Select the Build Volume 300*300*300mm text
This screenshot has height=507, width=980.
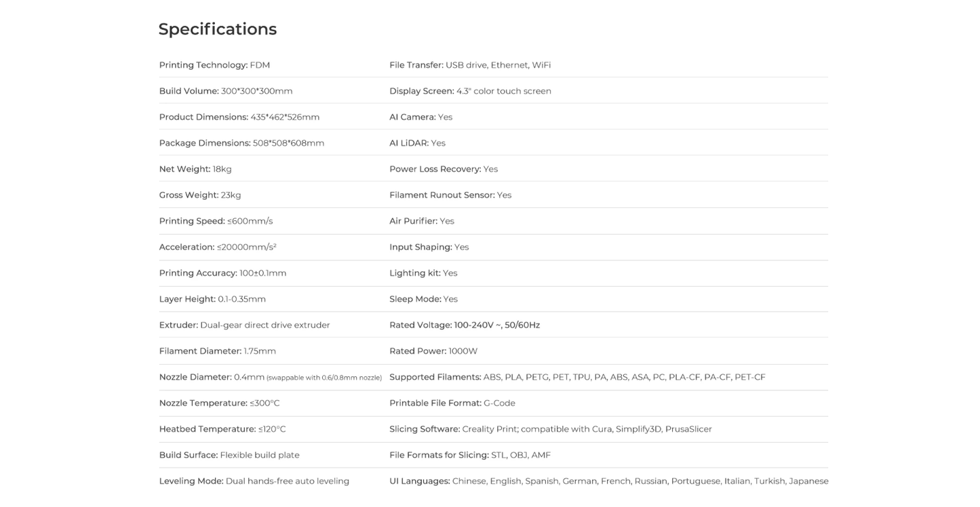tap(226, 91)
